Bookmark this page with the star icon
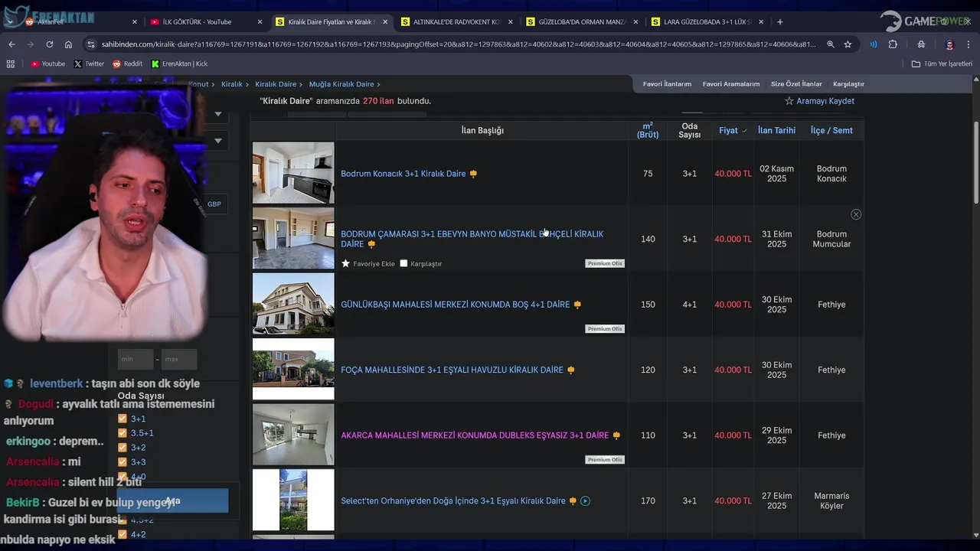Screen dimensions: 980x551 tap(848, 44)
